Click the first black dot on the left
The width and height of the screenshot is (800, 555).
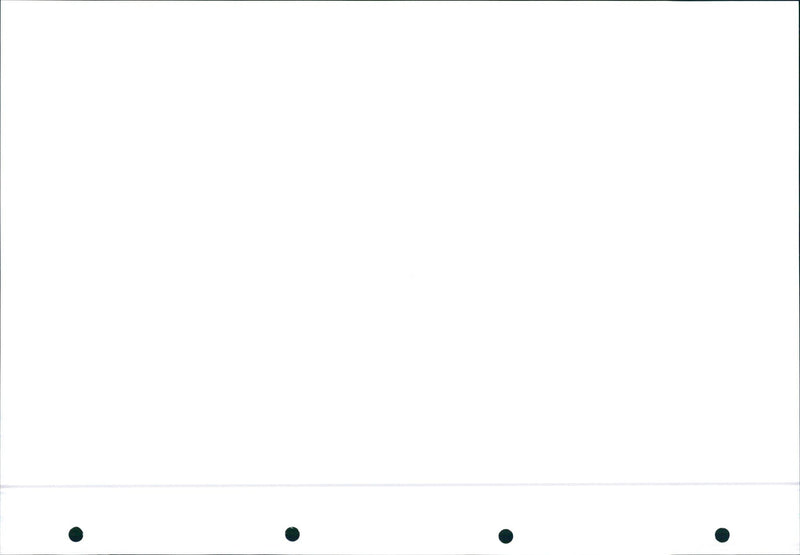(76, 534)
